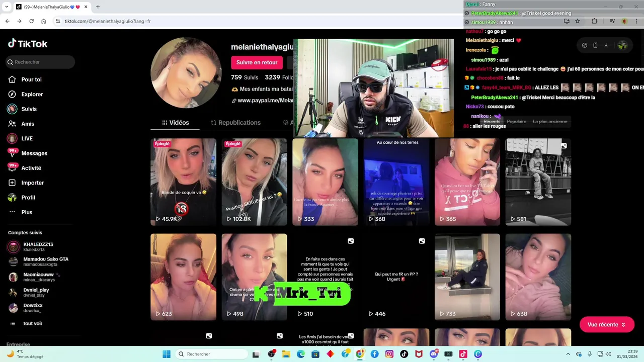The width and height of the screenshot is (644, 362).
Task: Click 759 Suivis following count
Action: [x=245, y=77]
